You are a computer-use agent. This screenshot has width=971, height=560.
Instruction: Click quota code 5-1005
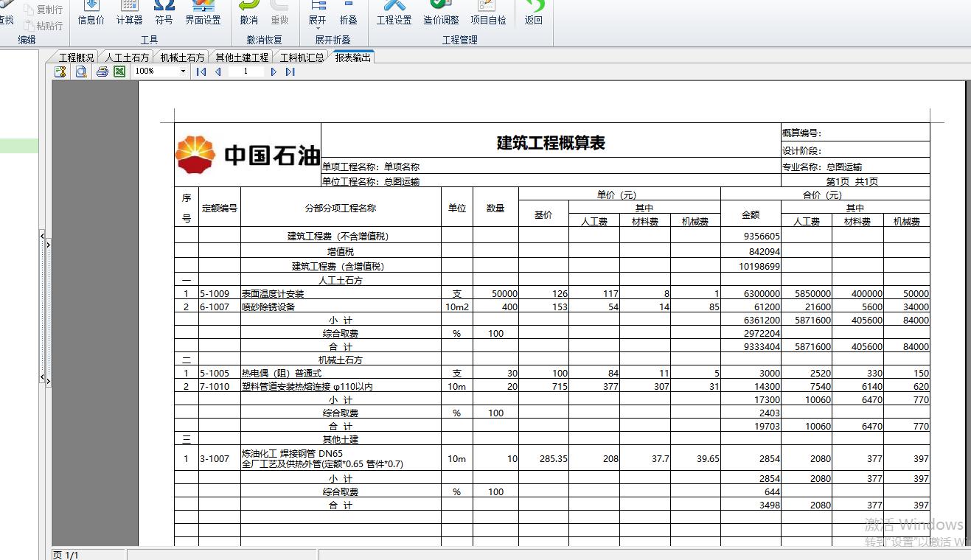click(x=215, y=373)
